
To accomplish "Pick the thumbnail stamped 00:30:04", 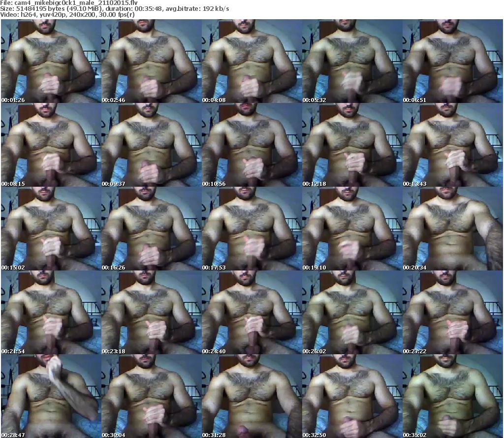I will coord(152,396).
